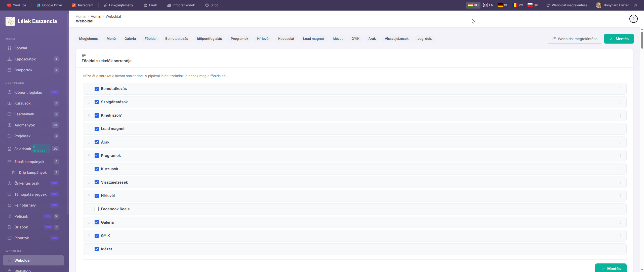644x272 pixels.
Task: Open Önkéntes órák in the sidebar
Action: click(33, 183)
